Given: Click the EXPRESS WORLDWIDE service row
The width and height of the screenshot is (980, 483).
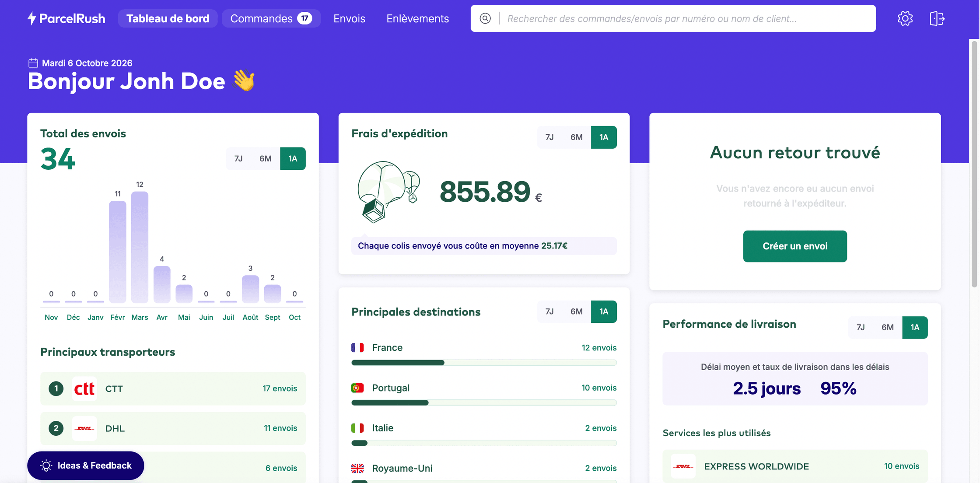Looking at the screenshot, I should [795, 466].
